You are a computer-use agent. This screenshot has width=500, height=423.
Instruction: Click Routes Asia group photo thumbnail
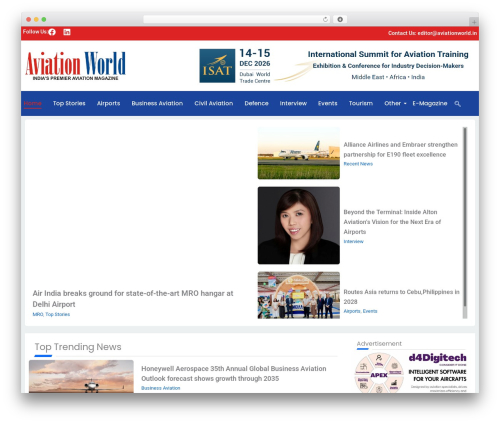(x=299, y=295)
